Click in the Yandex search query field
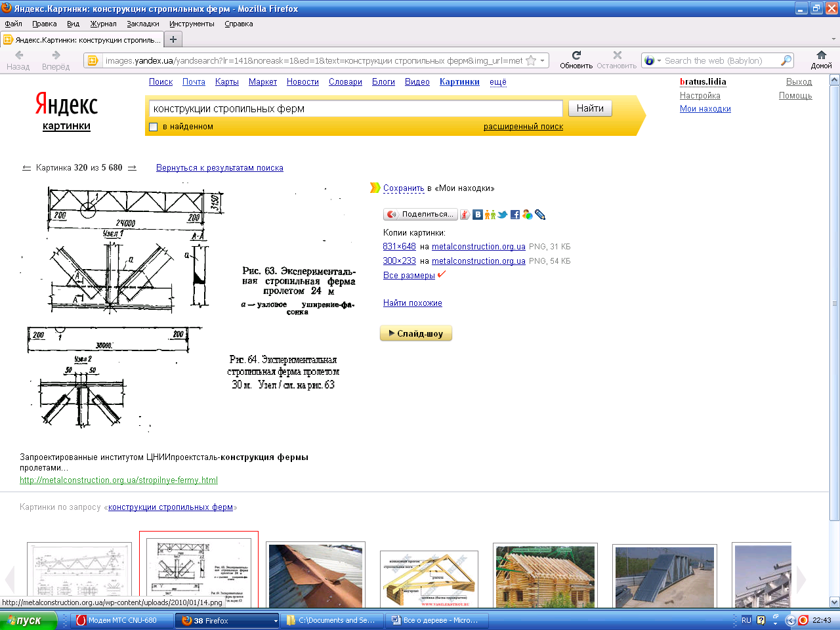The height and width of the screenshot is (630, 840). click(x=356, y=108)
